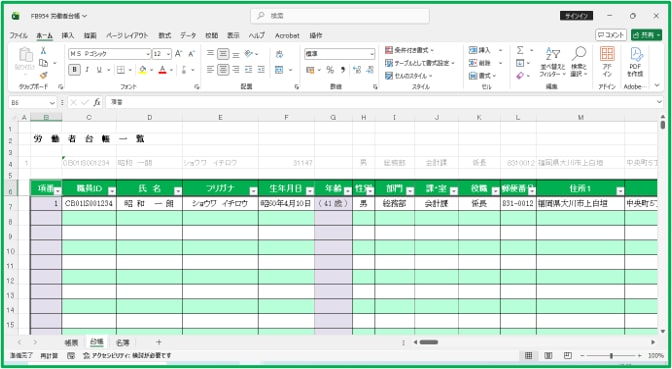Viewport: 672px width, 369px height.
Task: Click the Add-ins (アドイン) icon
Action: 607,62
